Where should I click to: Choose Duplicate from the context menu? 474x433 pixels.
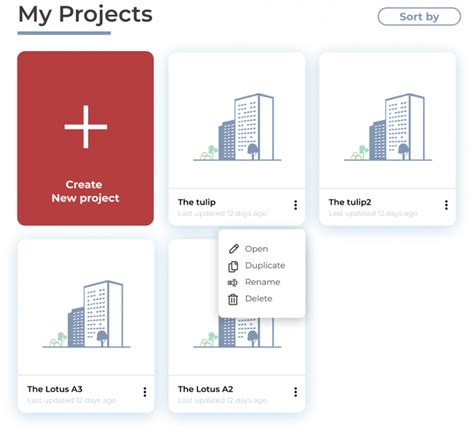pyautogui.click(x=265, y=266)
